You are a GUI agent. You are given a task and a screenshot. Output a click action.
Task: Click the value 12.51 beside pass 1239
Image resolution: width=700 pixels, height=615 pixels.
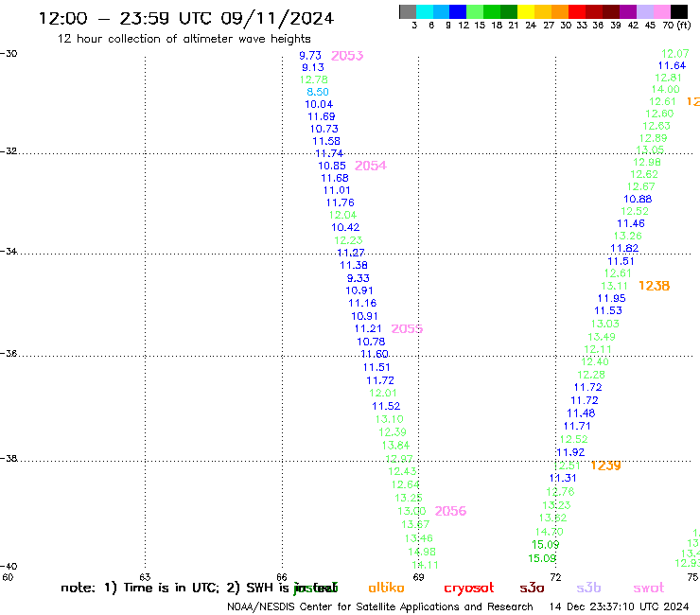click(x=567, y=466)
